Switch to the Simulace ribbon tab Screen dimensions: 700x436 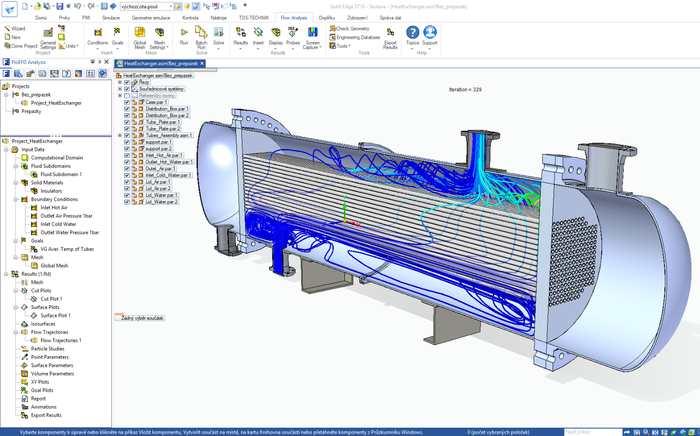point(111,18)
